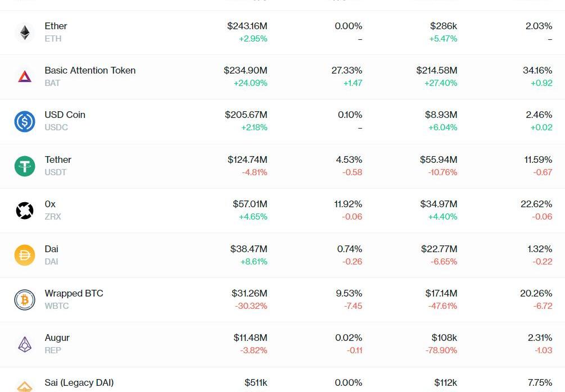Image resolution: width=565 pixels, height=392 pixels.
Task: Open the Ether market name link
Action: click(x=56, y=26)
